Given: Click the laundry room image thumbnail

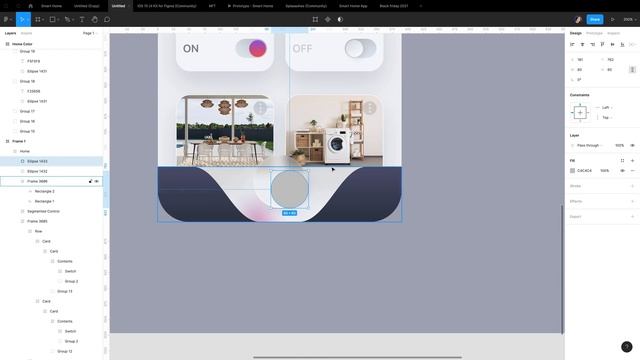Looking at the screenshot, I should click(x=334, y=130).
